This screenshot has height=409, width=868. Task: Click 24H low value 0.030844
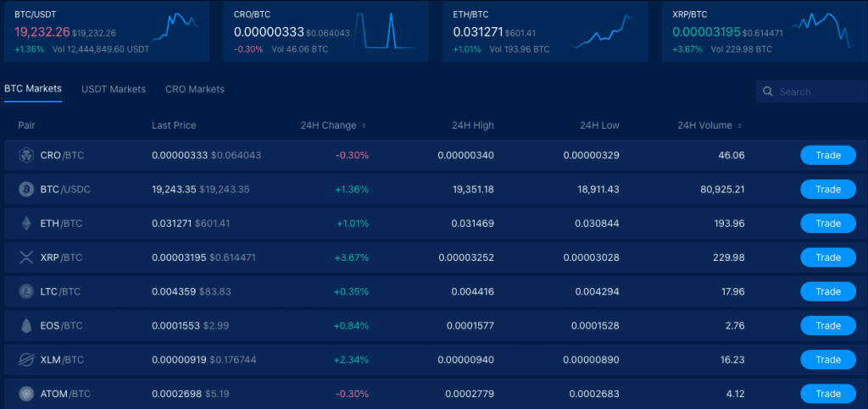(x=598, y=224)
